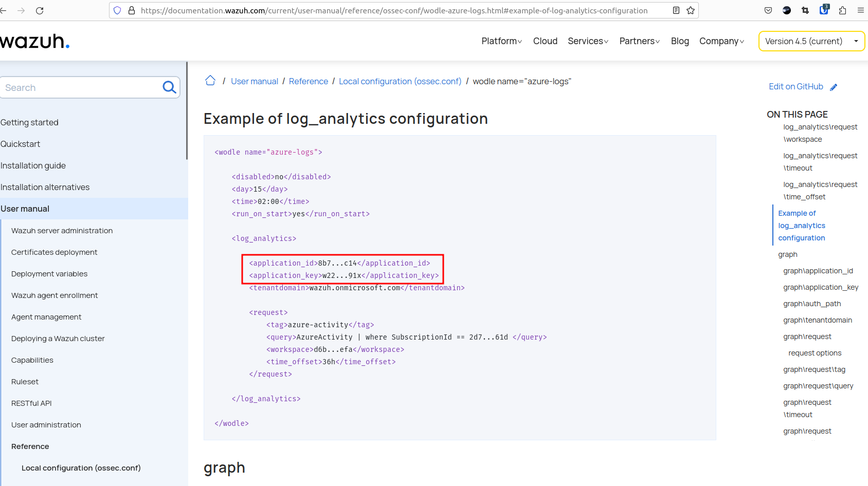
Task: Open the hamburger application menu
Action: (860, 10)
